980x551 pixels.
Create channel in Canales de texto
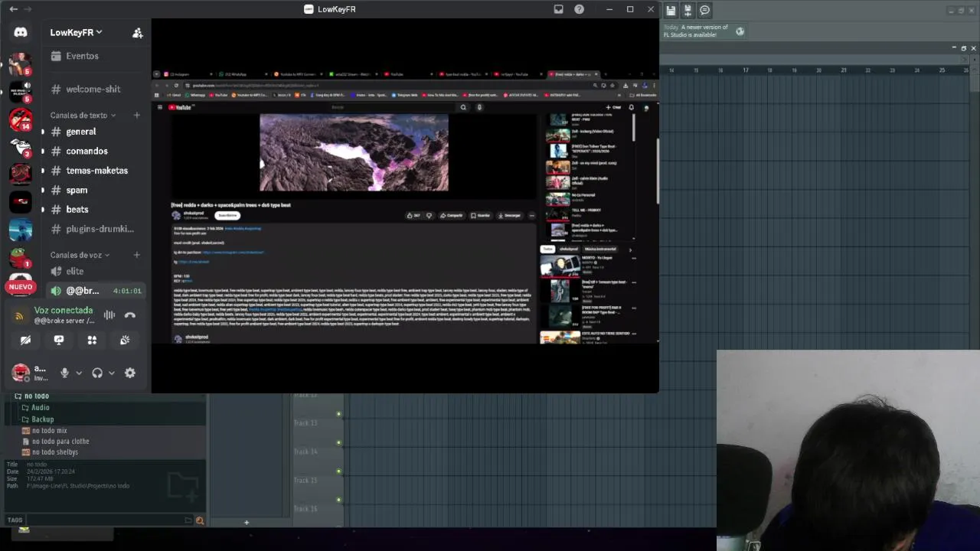click(x=137, y=116)
